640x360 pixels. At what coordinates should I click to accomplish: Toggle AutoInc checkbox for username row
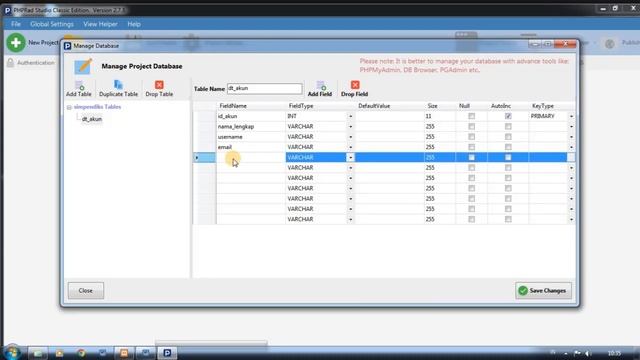[x=508, y=137]
